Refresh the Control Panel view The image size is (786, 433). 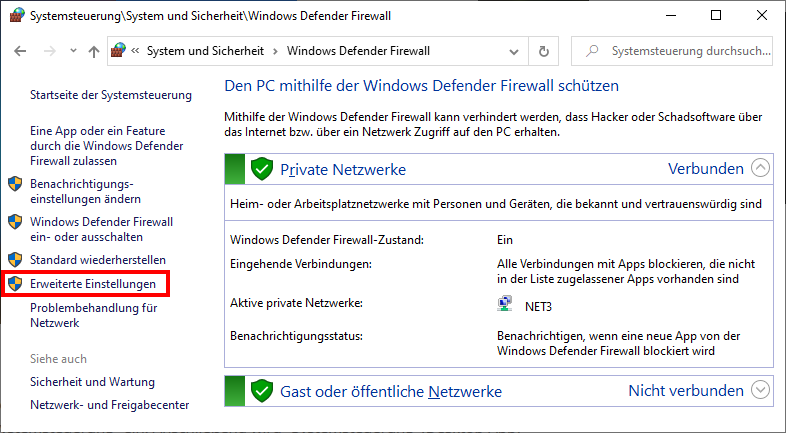coord(544,51)
